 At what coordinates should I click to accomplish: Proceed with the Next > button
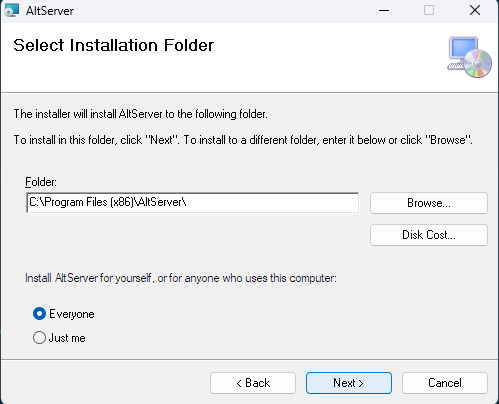coord(349,383)
